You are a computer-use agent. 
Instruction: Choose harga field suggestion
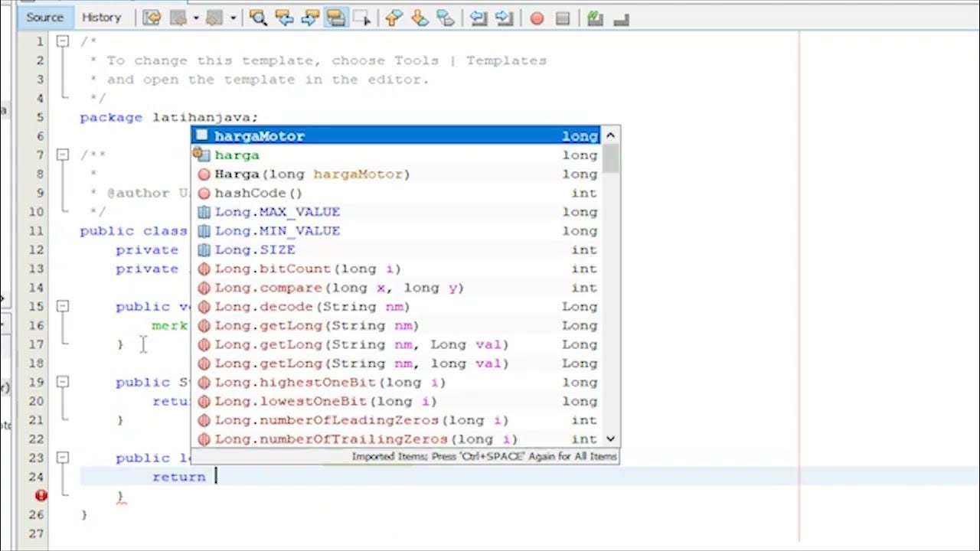397,155
